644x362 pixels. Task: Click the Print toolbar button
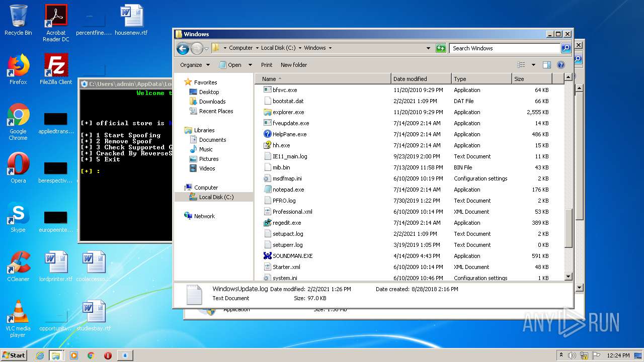click(267, 65)
